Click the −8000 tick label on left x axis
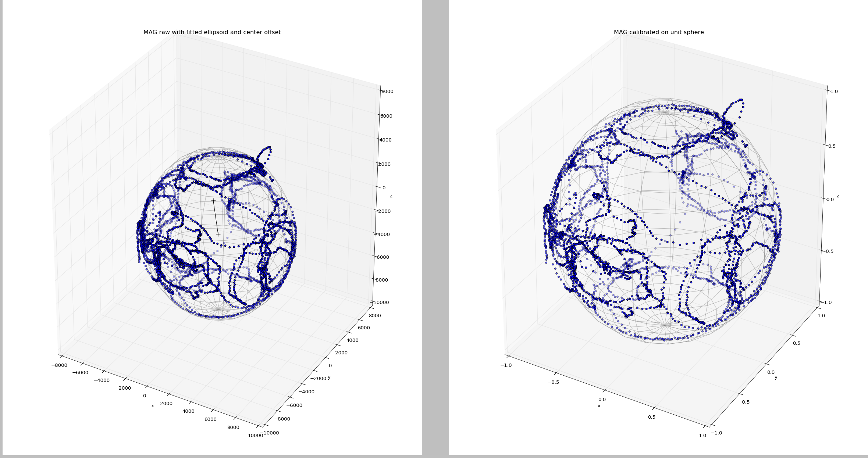 point(59,365)
